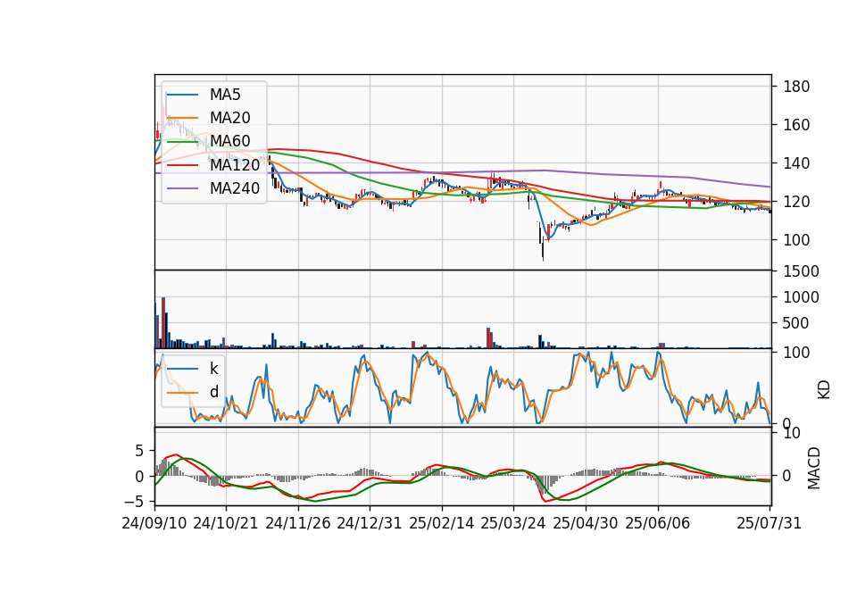Viewport: 857px width, 616px height.
Task: Click the MA240 legend label
Action: click(235, 188)
